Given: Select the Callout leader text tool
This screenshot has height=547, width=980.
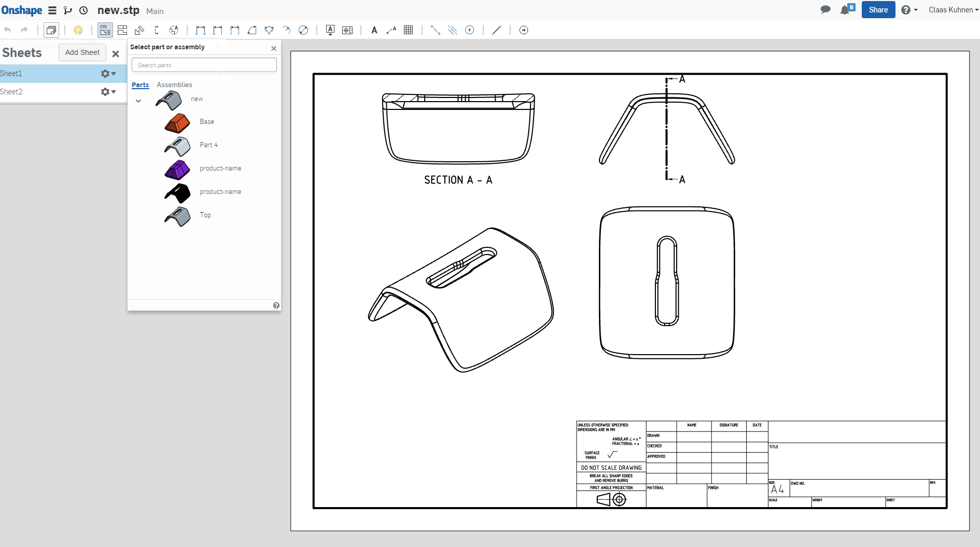Looking at the screenshot, I should click(x=391, y=30).
